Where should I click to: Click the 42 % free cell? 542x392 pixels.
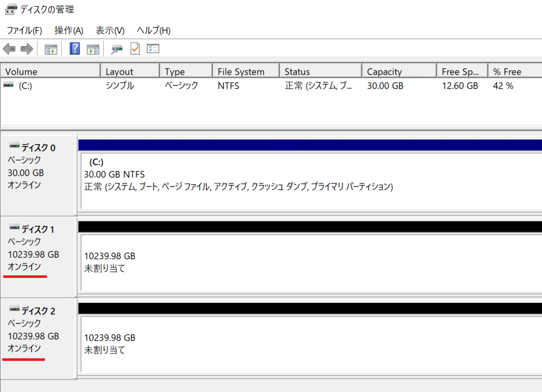coord(503,86)
